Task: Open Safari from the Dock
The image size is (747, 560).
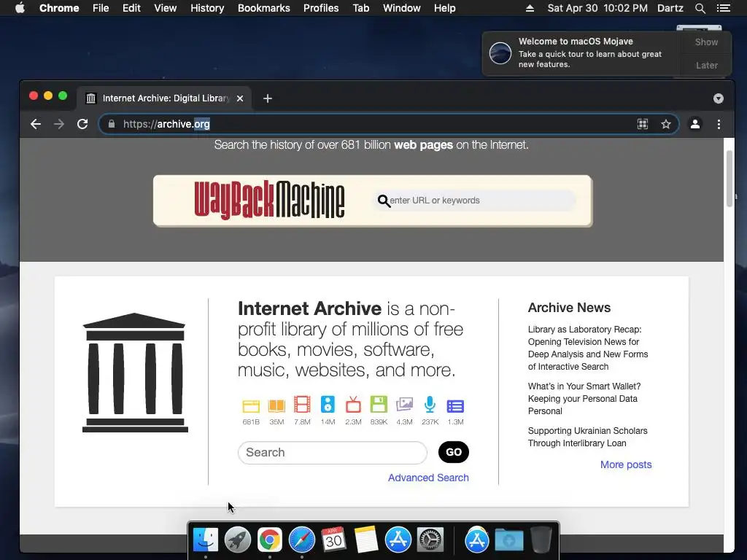Action: click(301, 540)
